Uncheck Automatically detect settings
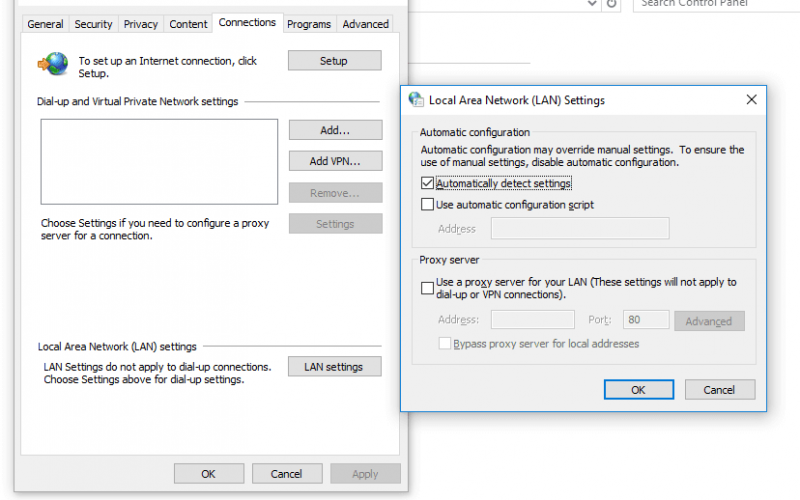The image size is (800, 500). pyautogui.click(x=428, y=183)
